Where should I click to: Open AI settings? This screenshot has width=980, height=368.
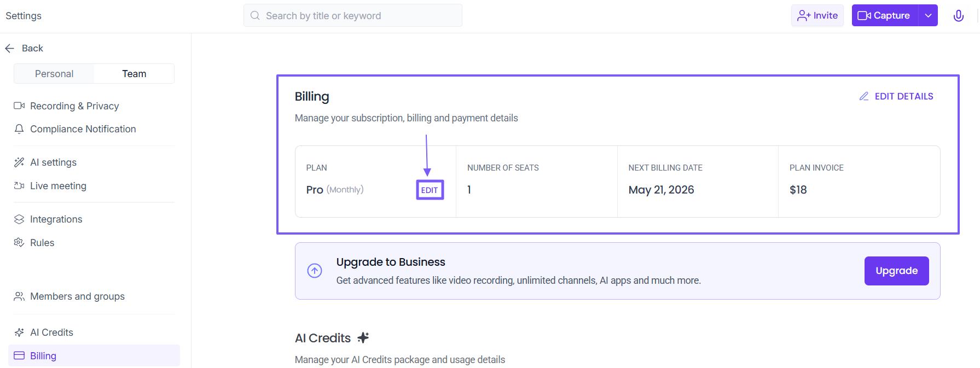coord(53,162)
